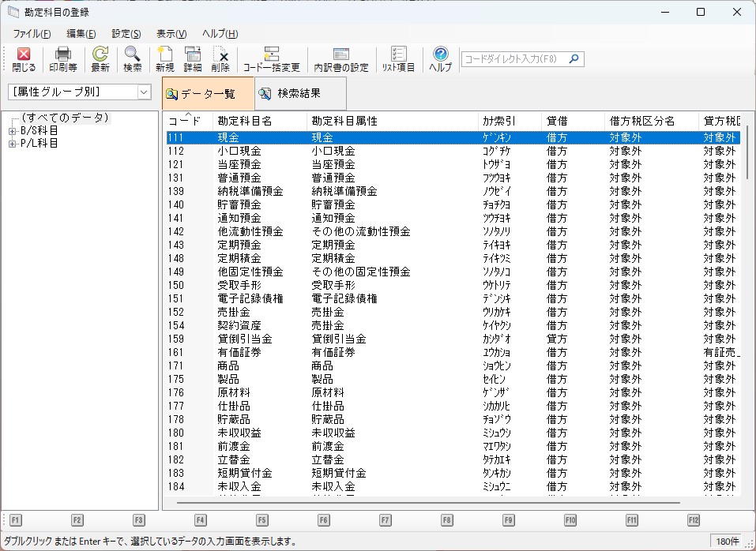Image resolution: width=756 pixels, height=551 pixels.
Task: Click the 閉じる (close) toolbar icon
Action: (24, 59)
